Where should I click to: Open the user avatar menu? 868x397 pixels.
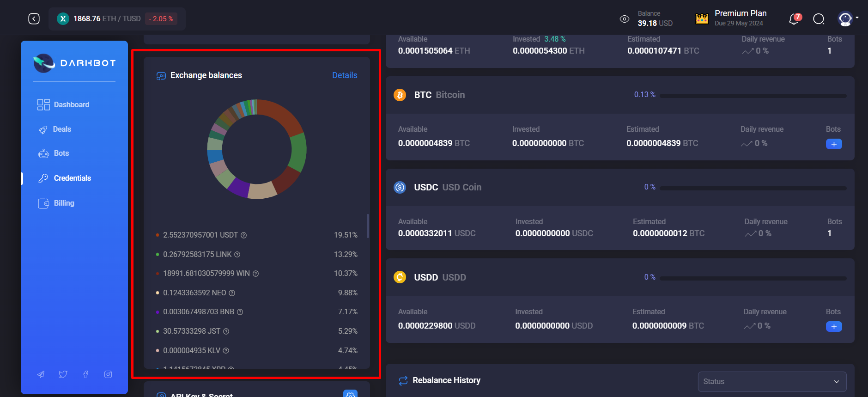coord(848,18)
